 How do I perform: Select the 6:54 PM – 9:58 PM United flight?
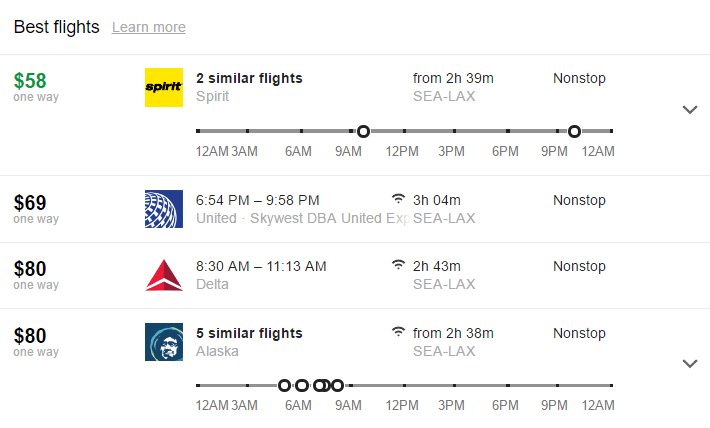coord(258,200)
